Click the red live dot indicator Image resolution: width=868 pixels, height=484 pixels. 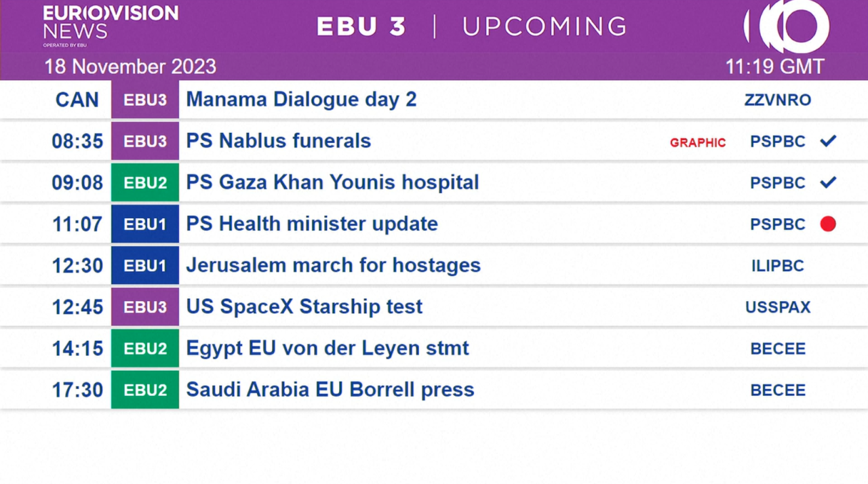click(828, 224)
